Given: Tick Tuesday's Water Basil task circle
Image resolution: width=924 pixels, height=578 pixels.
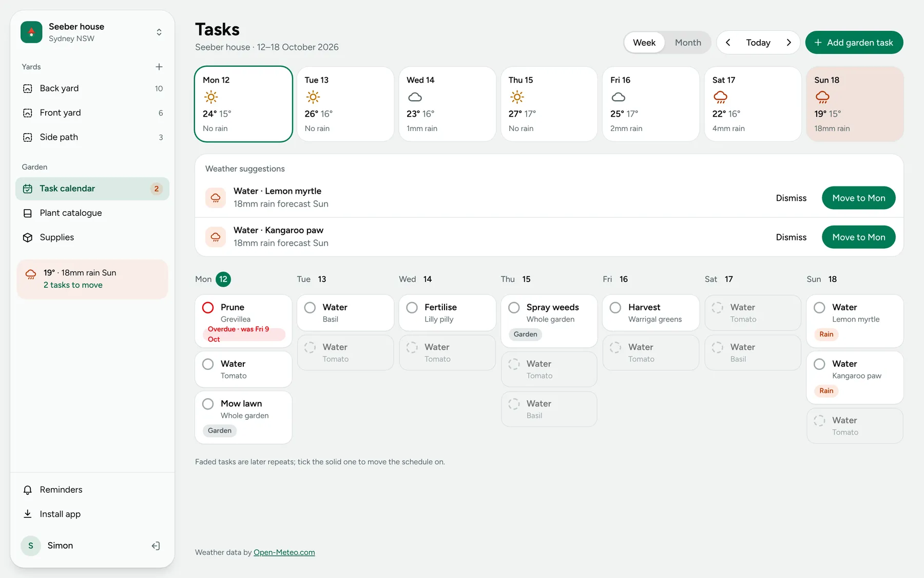Looking at the screenshot, I should click(x=310, y=308).
